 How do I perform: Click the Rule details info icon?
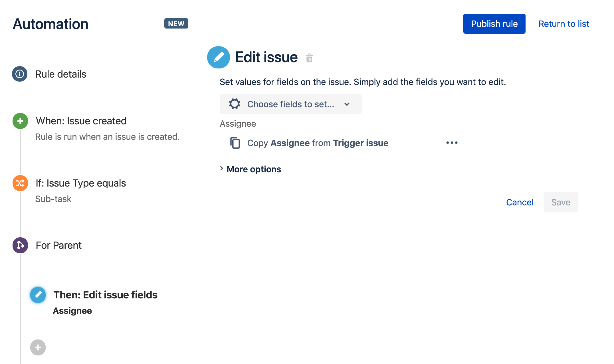point(20,74)
